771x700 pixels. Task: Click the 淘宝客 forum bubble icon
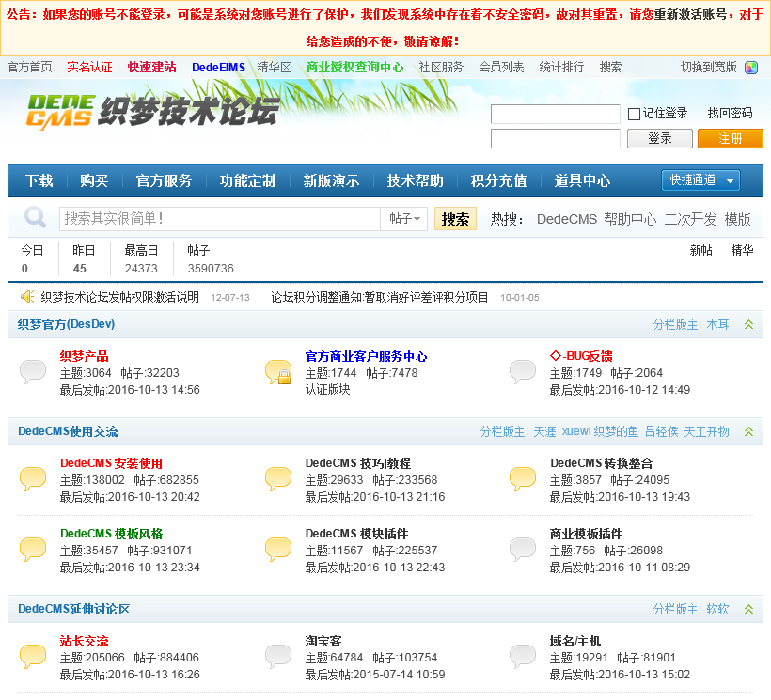coord(278,657)
